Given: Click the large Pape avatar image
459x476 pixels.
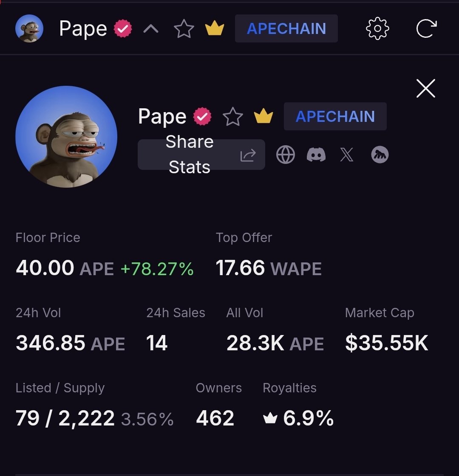Looking at the screenshot, I should 66,137.
